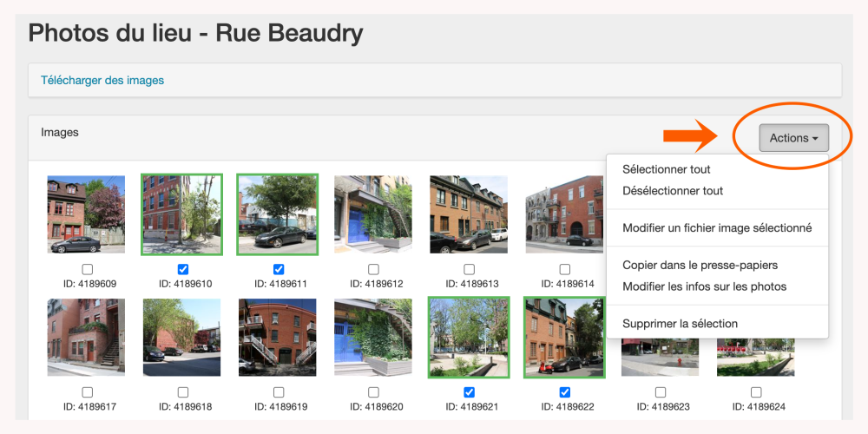Click Copier dans le presse-papiers

coord(700,265)
